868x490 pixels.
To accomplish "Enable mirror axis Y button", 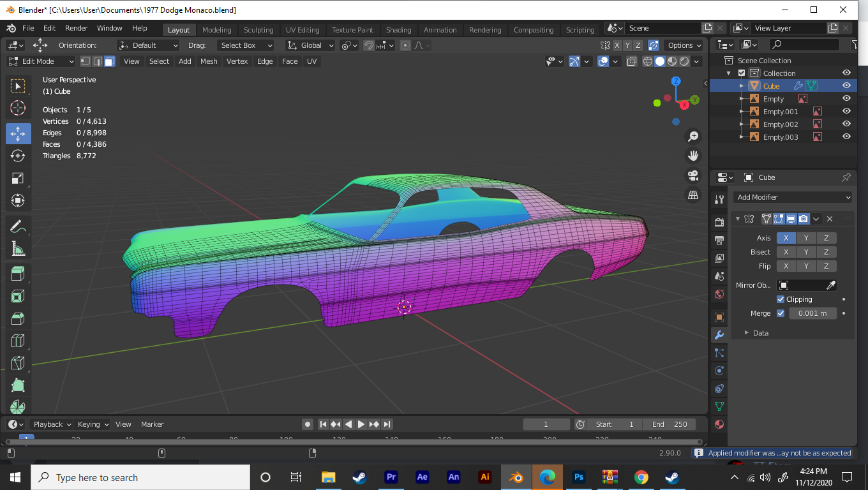I will click(806, 238).
